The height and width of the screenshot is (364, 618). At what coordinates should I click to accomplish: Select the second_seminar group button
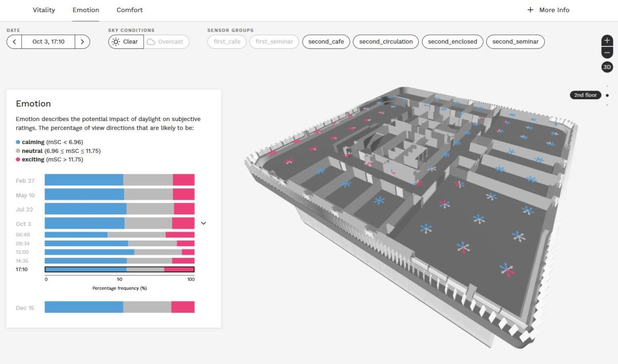tap(515, 42)
